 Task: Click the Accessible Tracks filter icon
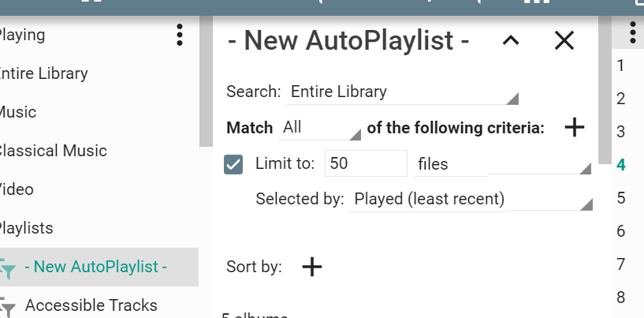click(x=8, y=306)
